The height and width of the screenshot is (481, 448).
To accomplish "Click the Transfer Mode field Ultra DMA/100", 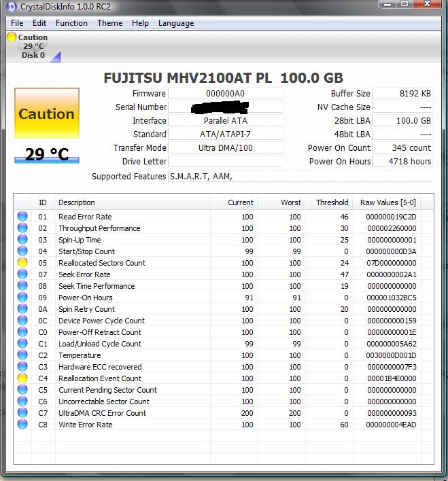I will point(226,147).
